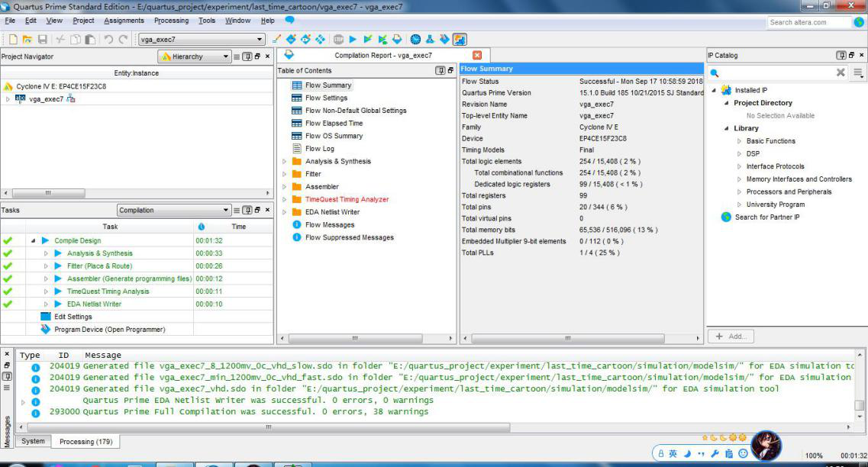Open the Assignments menu
The image size is (868, 467).
point(124,21)
